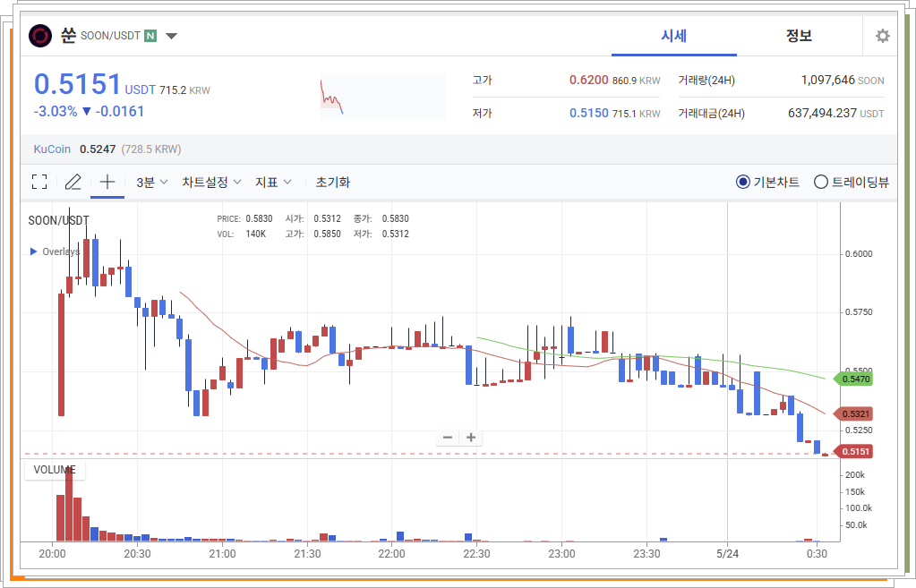Select the 시세 tab
The image size is (916, 588).
click(x=673, y=36)
